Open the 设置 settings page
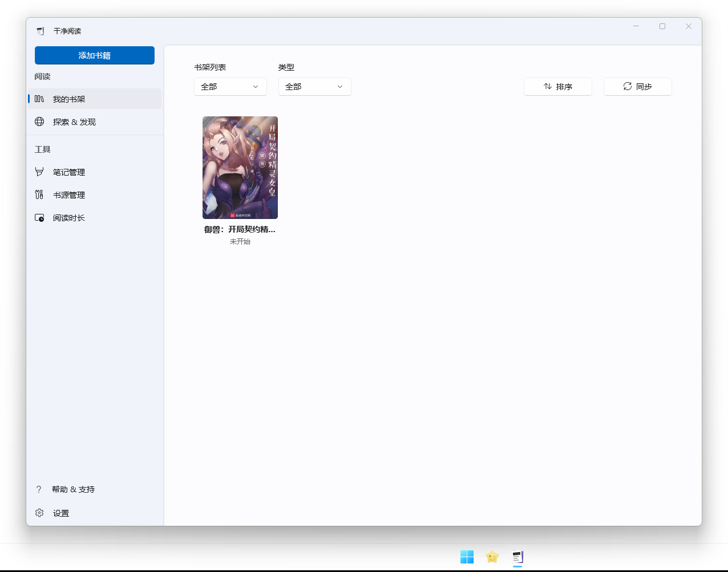Viewport: 728px width, 572px height. [60, 513]
